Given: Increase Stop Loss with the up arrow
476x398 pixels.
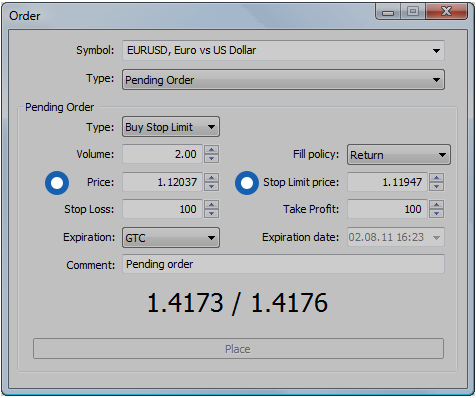Looking at the screenshot, I should coord(212,204).
